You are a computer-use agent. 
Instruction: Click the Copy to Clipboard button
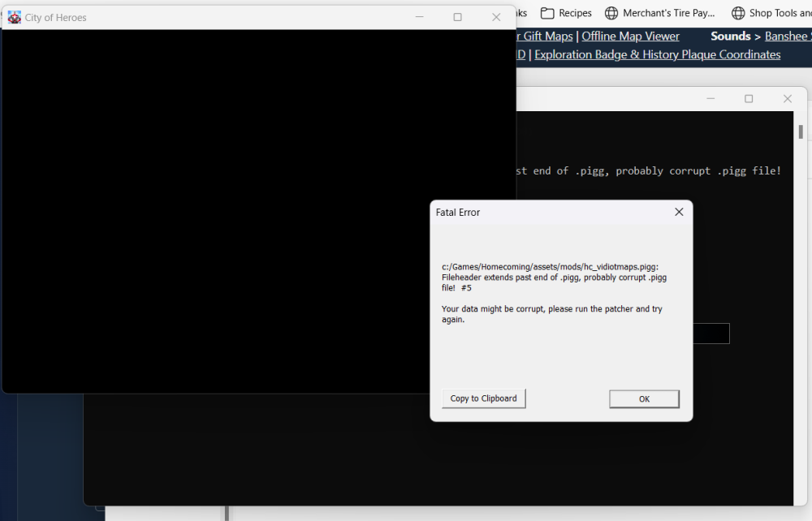(x=484, y=398)
